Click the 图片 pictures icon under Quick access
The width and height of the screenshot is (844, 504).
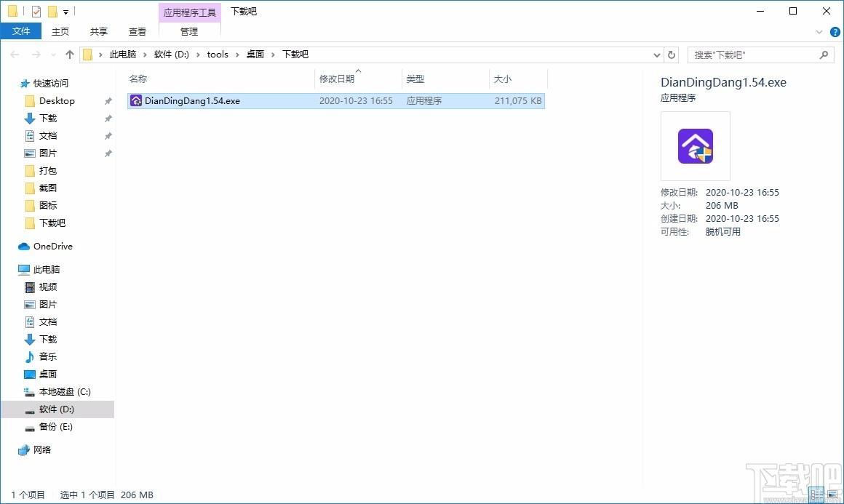tap(30, 153)
